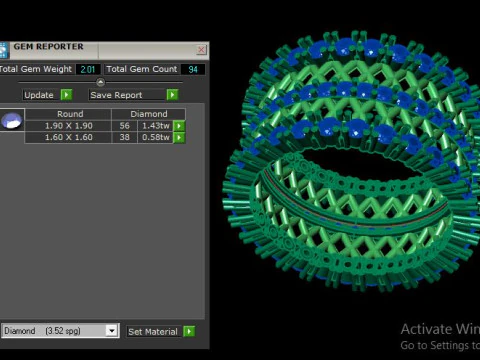Viewport: 480px width, 360px height.
Task: Open the Diamond (3.52 spg) material dropdown
Action: [111, 331]
